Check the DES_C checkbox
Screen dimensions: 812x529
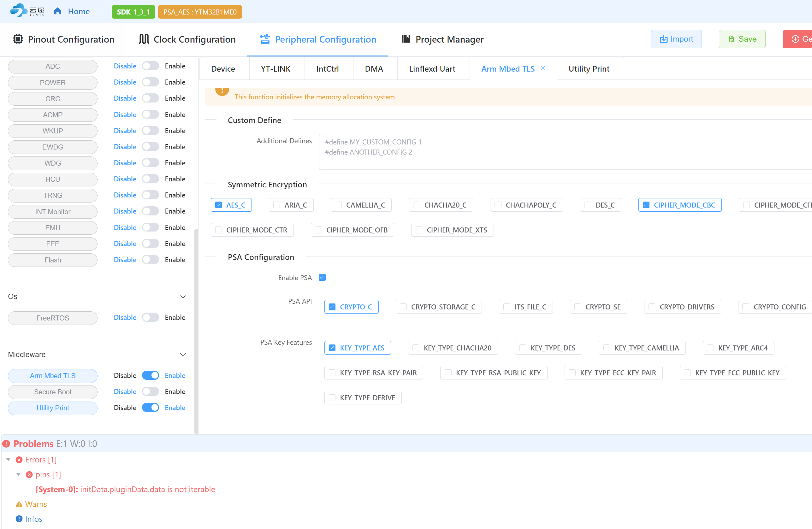[x=588, y=205]
